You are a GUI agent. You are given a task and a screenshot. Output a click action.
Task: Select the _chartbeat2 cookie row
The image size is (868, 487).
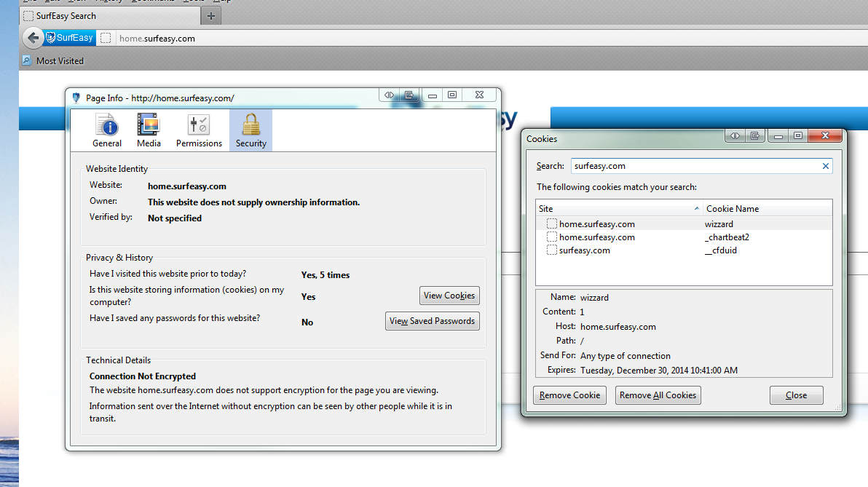684,237
